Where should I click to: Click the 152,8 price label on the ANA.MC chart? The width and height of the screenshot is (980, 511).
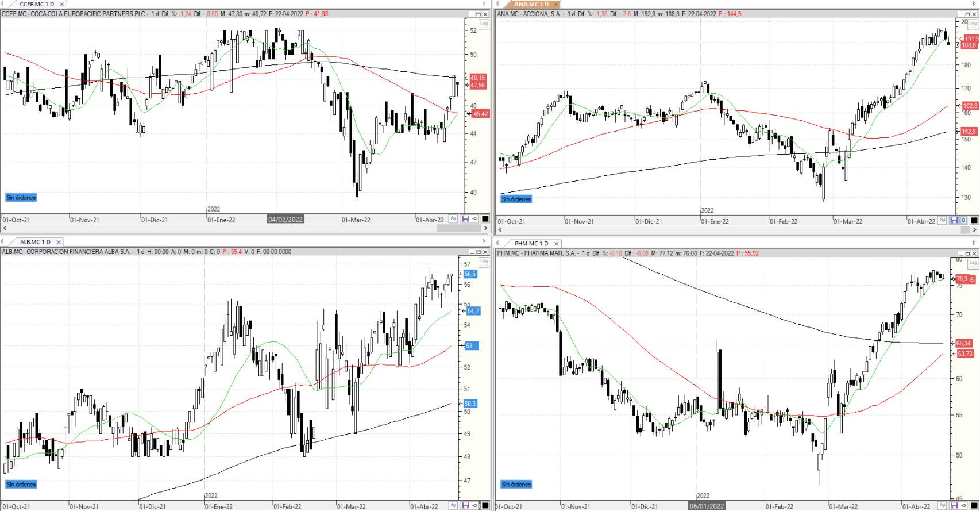click(970, 132)
